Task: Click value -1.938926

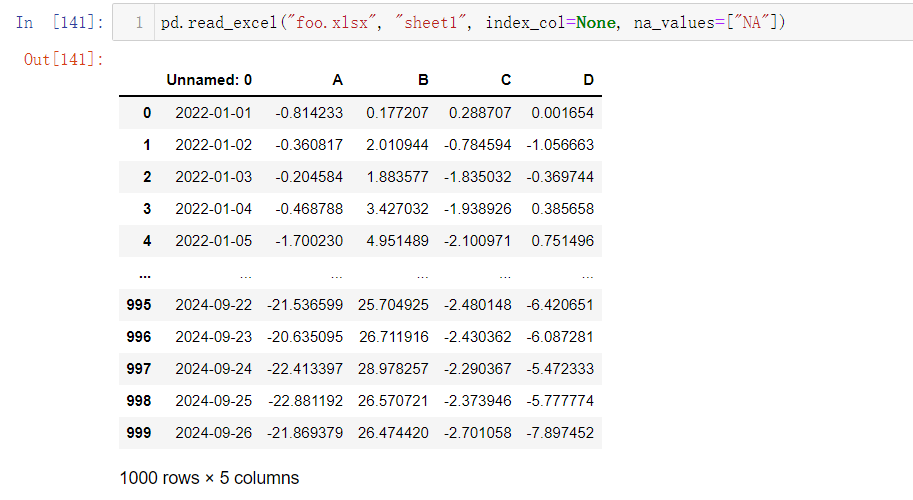Action: pos(477,209)
